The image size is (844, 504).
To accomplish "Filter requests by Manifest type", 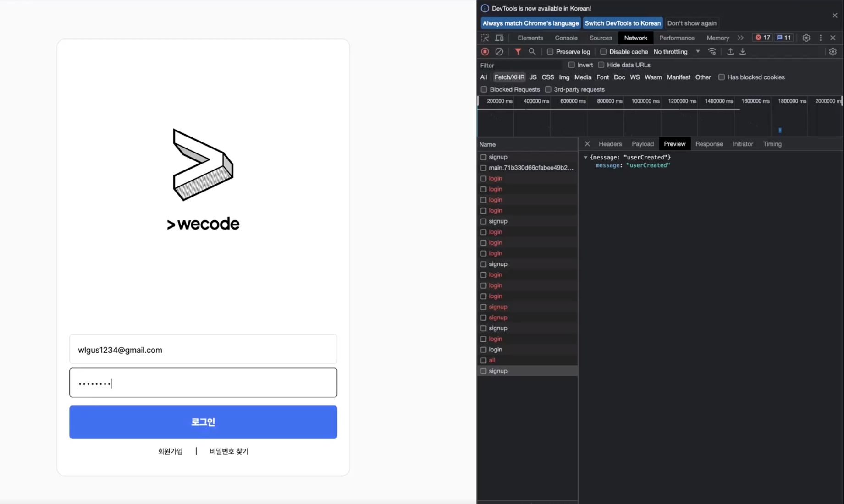I will (x=679, y=77).
